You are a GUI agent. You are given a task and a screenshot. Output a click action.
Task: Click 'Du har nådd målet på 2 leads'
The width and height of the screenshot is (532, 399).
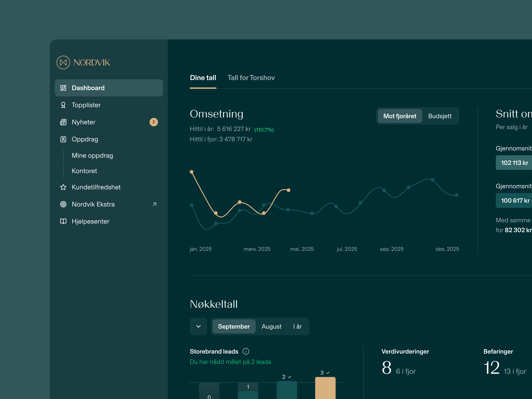[231, 362]
